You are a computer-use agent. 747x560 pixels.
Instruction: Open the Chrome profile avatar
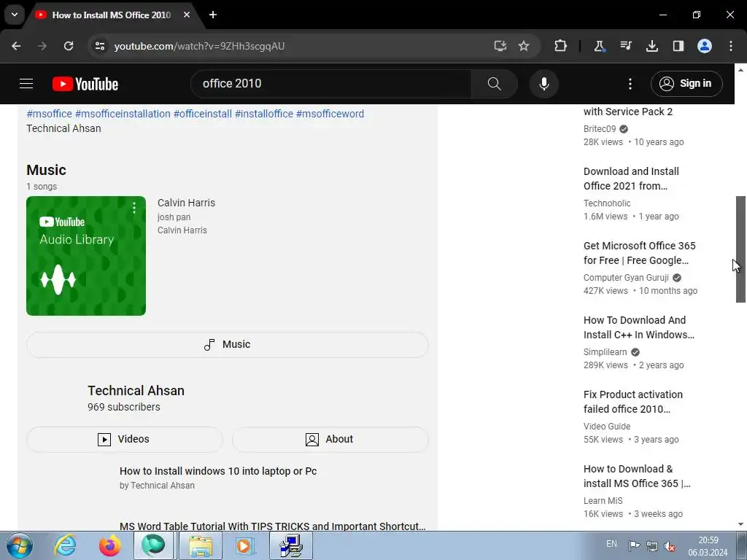(x=705, y=46)
